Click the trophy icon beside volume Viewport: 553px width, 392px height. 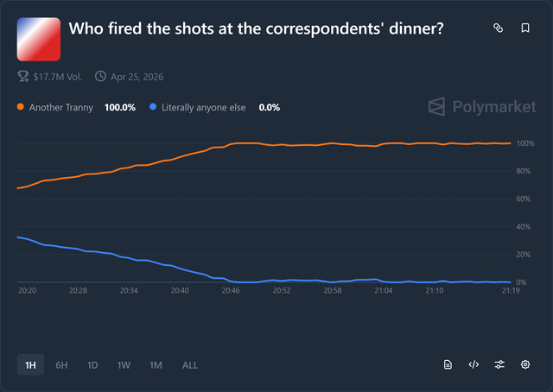click(x=23, y=76)
